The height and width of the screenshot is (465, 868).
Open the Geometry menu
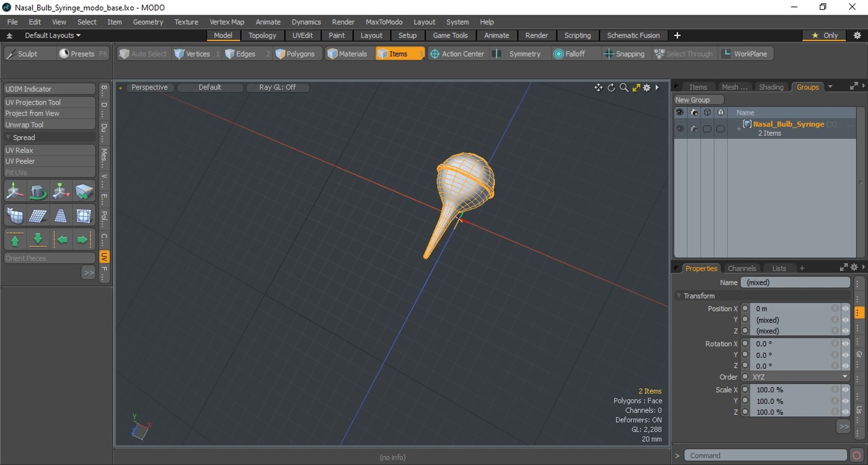click(x=148, y=22)
